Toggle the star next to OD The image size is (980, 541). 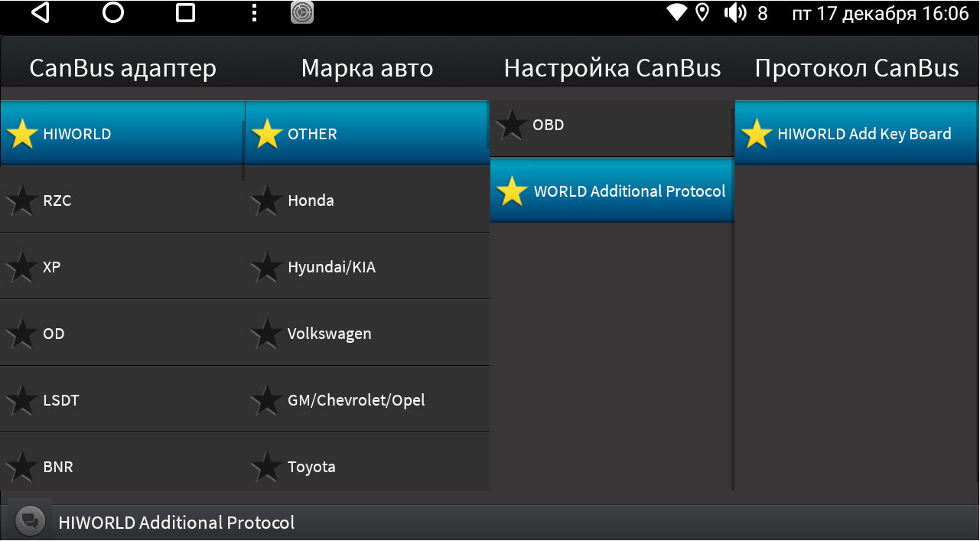(22, 334)
